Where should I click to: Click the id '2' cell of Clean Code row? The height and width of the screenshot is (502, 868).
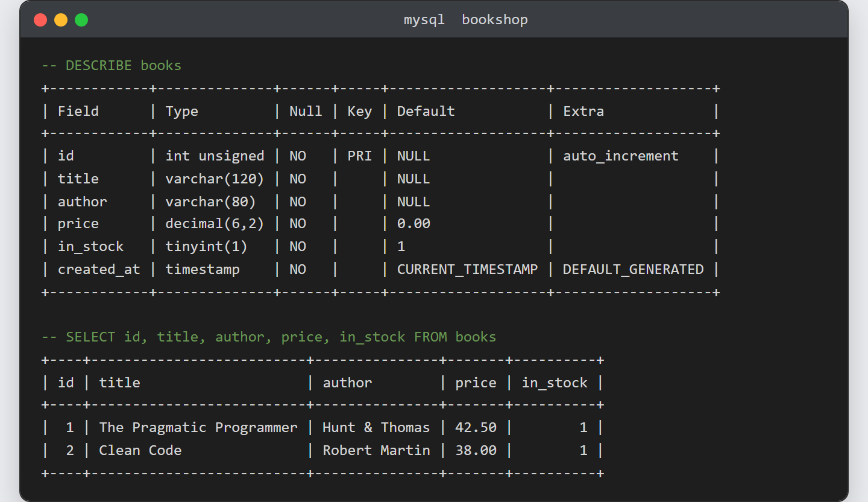point(70,450)
